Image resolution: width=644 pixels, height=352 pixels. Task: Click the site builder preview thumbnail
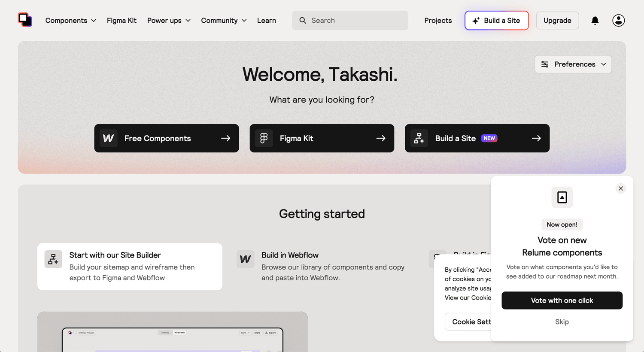pyautogui.click(x=173, y=332)
